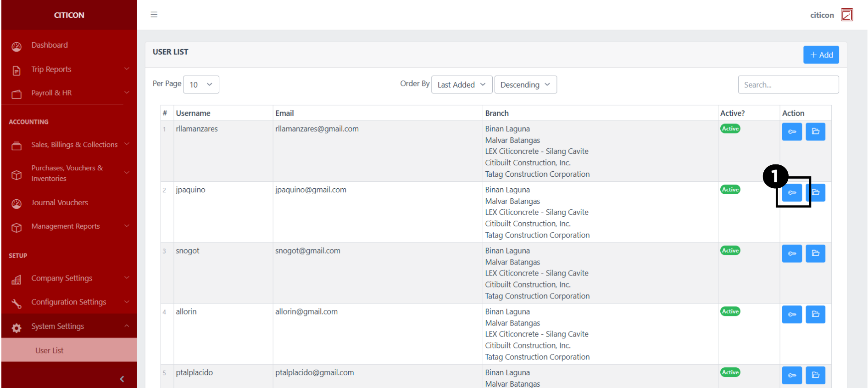868x388 pixels.
Task: Expand Payroll & HR menu chevron
Action: click(x=127, y=93)
